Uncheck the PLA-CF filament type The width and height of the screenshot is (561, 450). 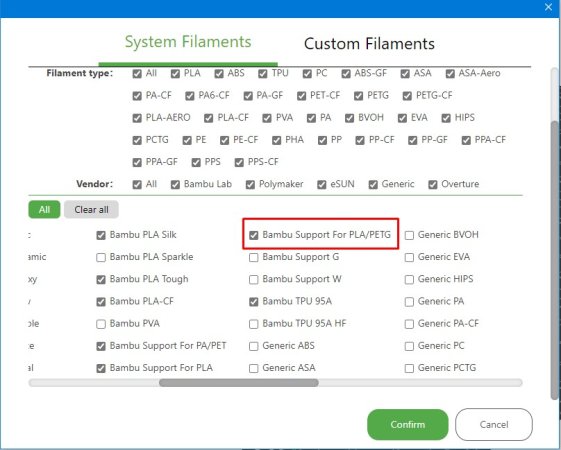tap(209, 118)
